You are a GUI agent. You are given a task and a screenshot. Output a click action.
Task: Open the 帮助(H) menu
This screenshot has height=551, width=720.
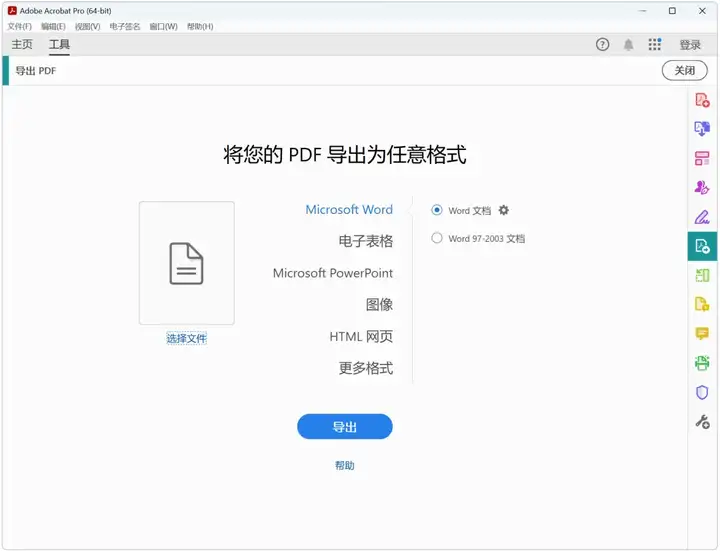[x=200, y=27]
